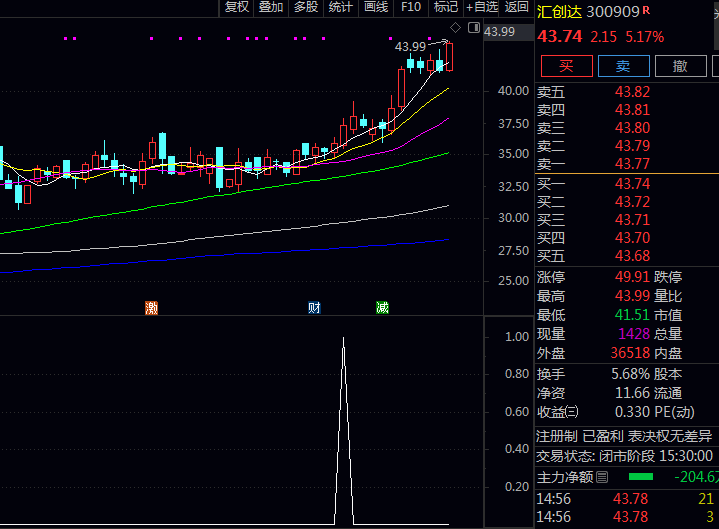
Task: Click the green 减 shareholding reduction marker
Action: [x=382, y=308]
